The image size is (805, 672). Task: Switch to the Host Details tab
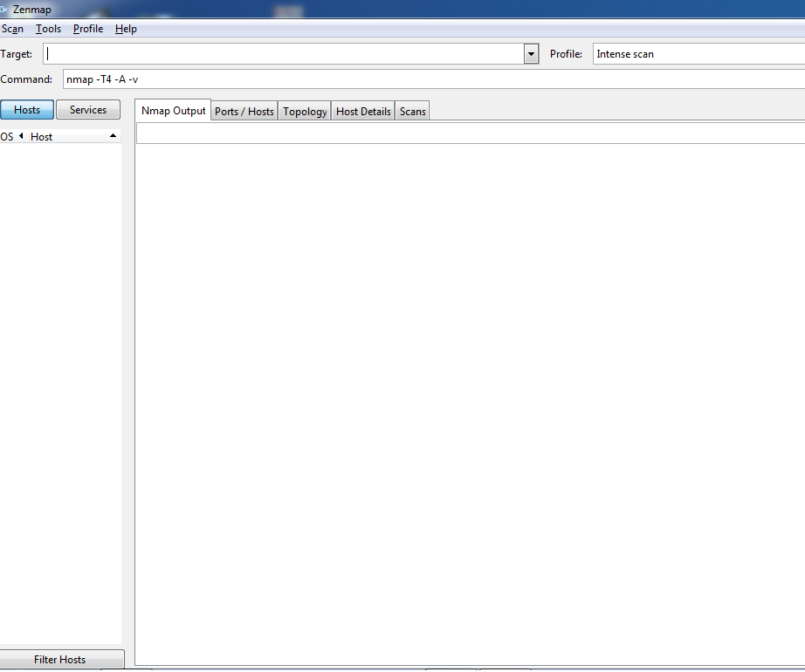pyautogui.click(x=363, y=112)
